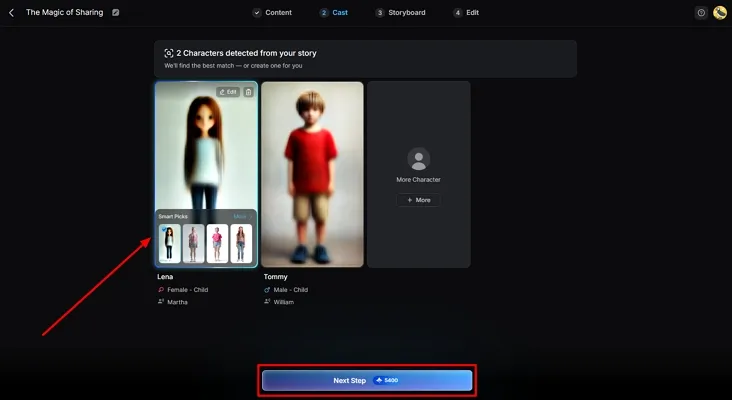Edit the project title with pencil icon
Screen dimensions: 732x400
click(116, 13)
